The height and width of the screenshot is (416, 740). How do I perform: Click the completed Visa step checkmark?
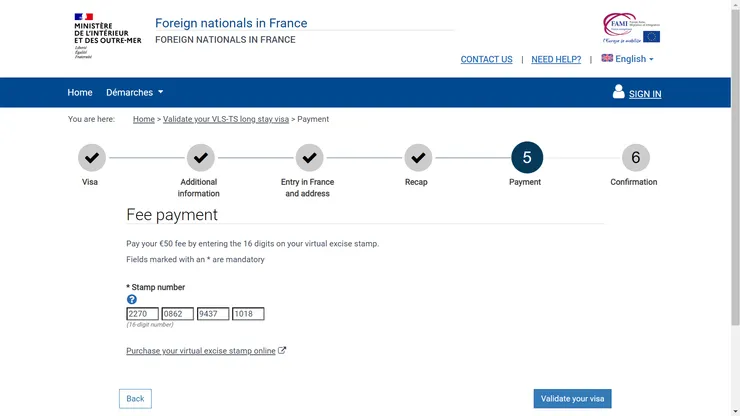pos(91,158)
